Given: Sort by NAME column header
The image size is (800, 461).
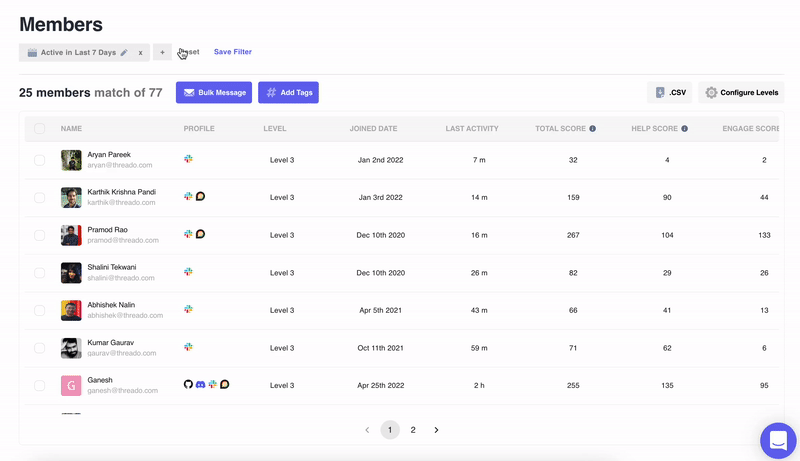Looking at the screenshot, I should tap(71, 129).
